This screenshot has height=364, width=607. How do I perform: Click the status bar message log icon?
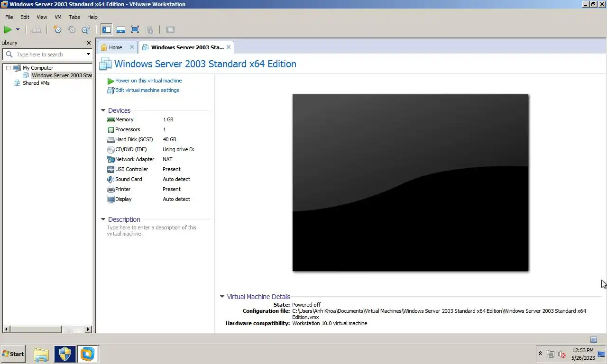(594, 339)
